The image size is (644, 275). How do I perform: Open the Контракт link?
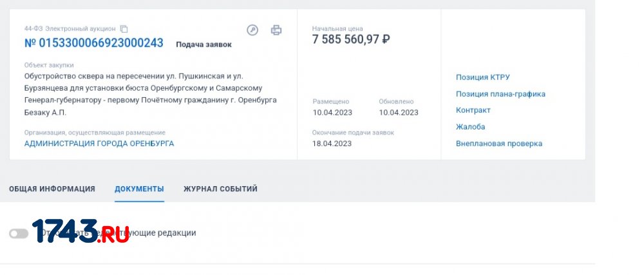click(473, 110)
